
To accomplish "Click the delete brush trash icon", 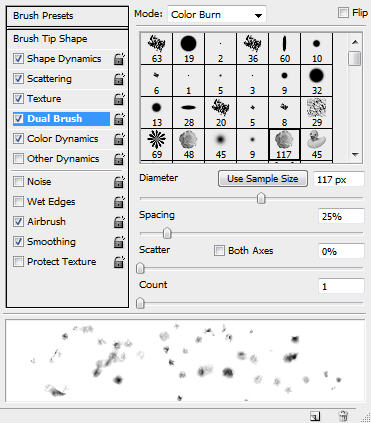I will click(343, 416).
